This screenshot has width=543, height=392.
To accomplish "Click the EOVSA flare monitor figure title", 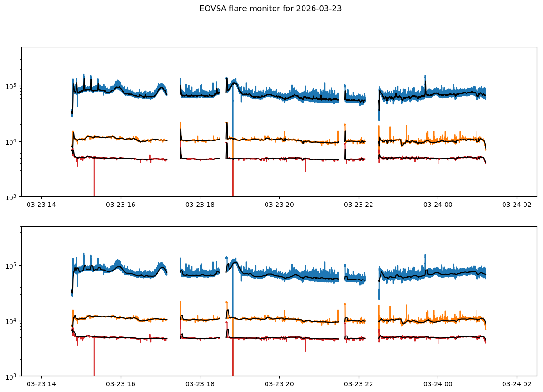I will (x=270, y=8).
